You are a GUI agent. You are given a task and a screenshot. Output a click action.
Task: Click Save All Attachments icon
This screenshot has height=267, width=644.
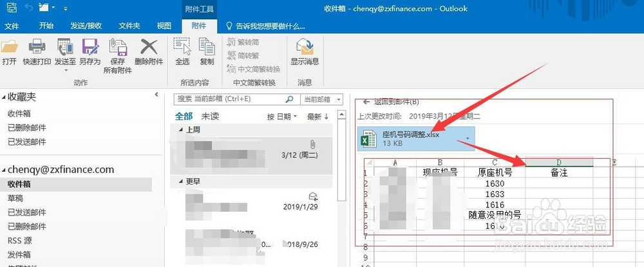pos(118,47)
